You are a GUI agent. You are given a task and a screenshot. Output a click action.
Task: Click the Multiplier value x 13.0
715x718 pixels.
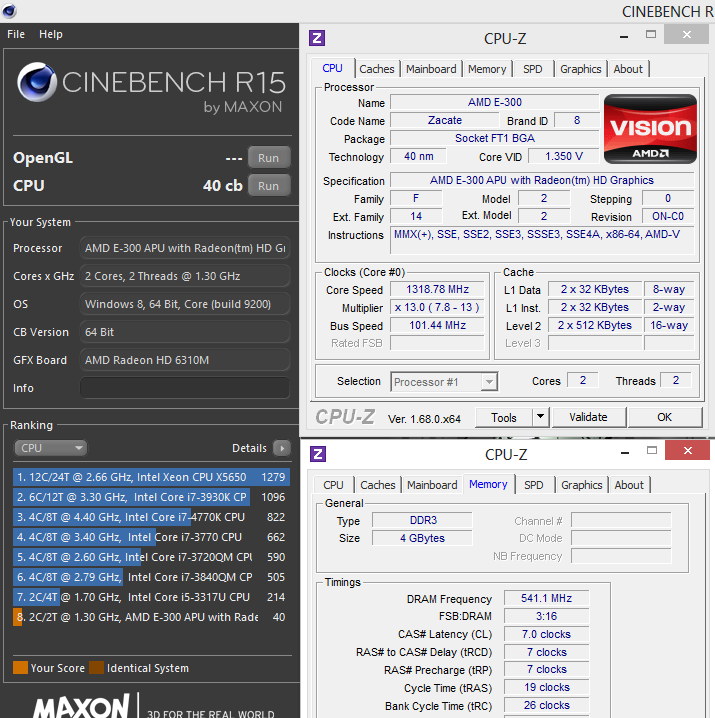(437, 307)
